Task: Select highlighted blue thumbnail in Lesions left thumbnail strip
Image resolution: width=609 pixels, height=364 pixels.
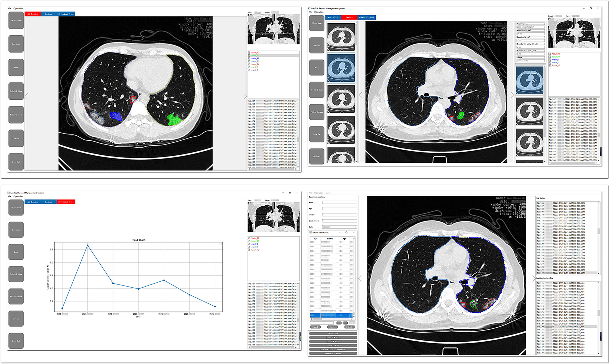Action: [341, 67]
